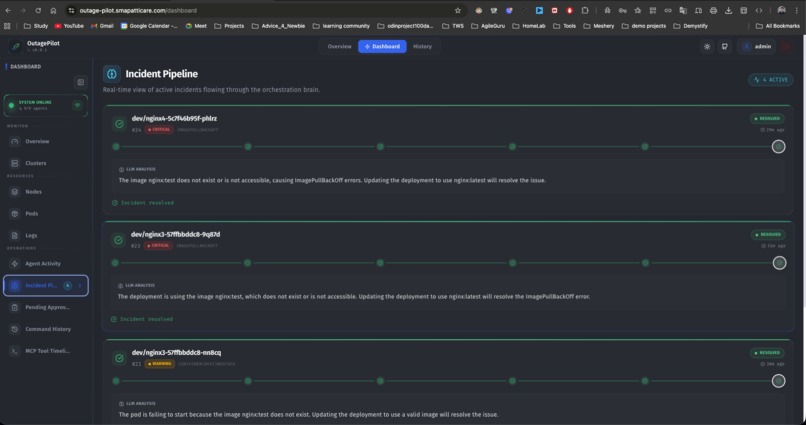
Task: Click the first pipeline stage dot of incident #23
Action: 115,263
